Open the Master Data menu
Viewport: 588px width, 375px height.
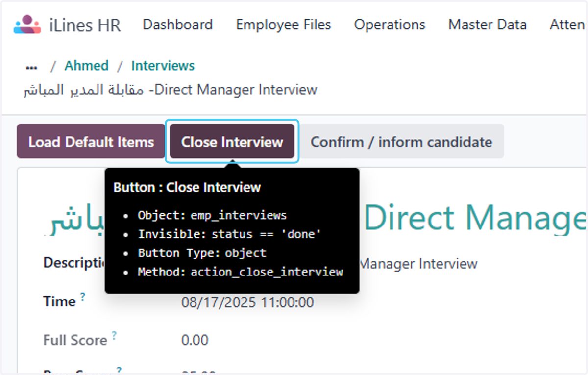(x=487, y=25)
